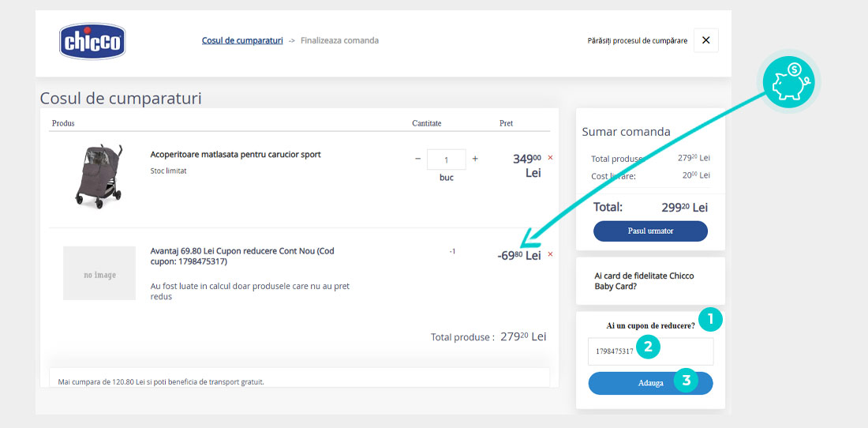Click the coupon code input field
This screenshot has height=428, width=868.
tap(650, 351)
